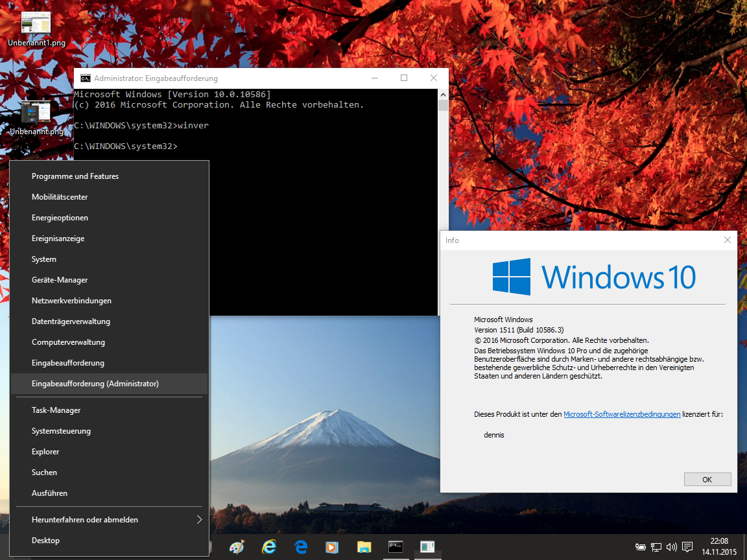The image size is (747, 560).
Task: Launch Internet Explorer from the taskbar
Action: point(269,546)
